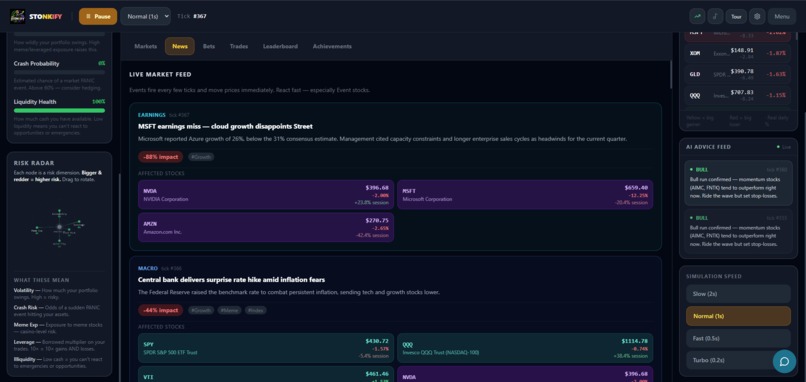Click the MSFT earnings miss headline

point(225,126)
